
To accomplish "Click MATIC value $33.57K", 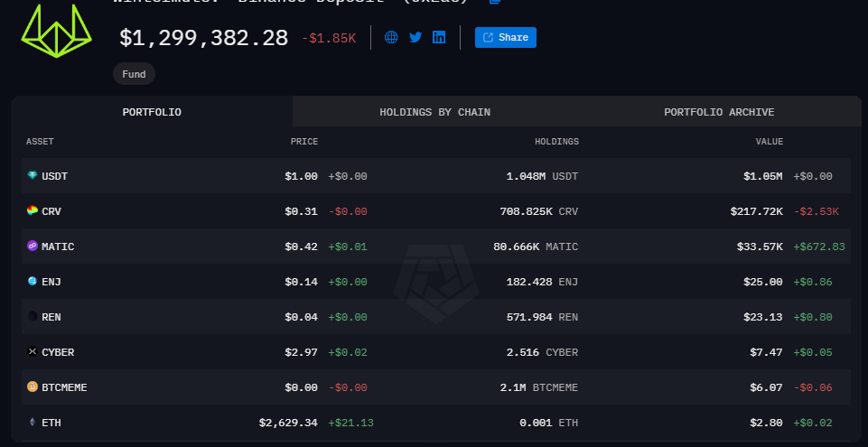I will click(x=760, y=247).
